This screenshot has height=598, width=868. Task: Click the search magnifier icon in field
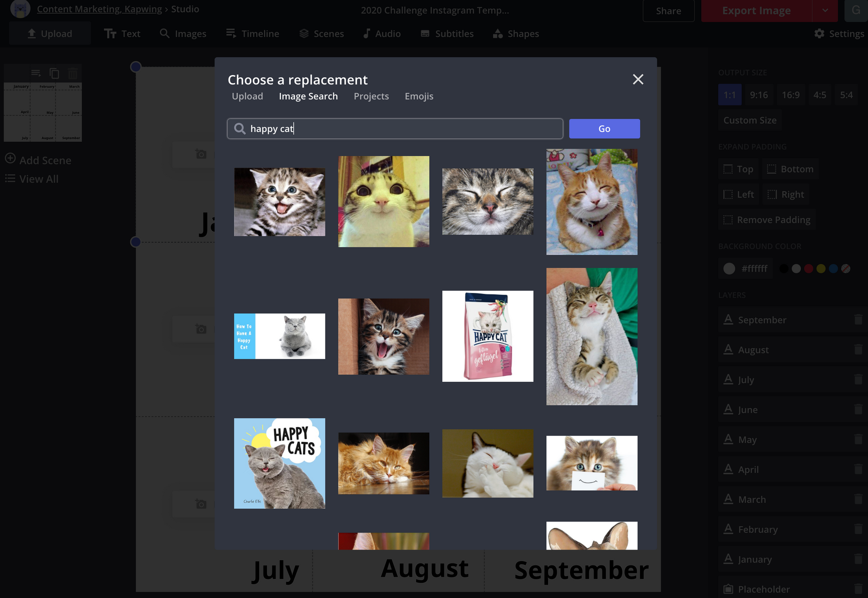pos(240,129)
